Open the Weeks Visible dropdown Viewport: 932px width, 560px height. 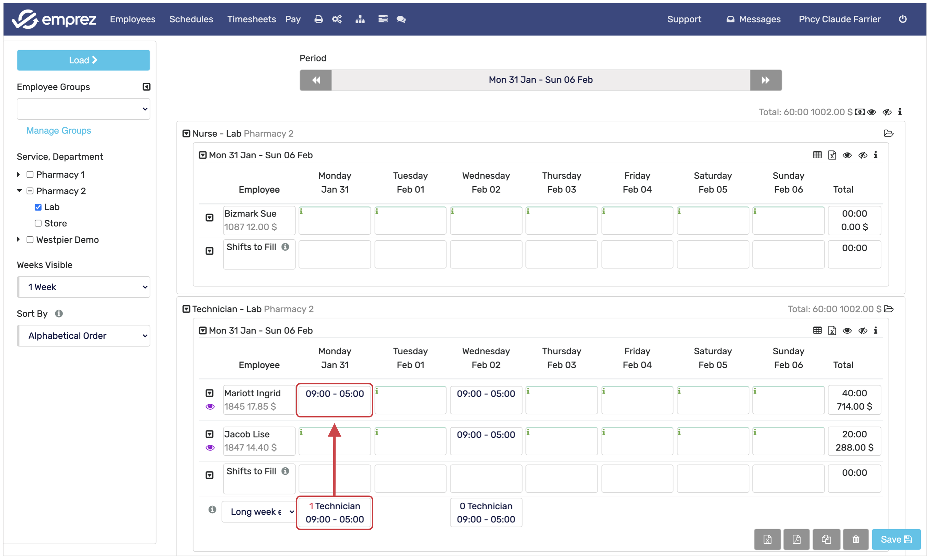83,287
